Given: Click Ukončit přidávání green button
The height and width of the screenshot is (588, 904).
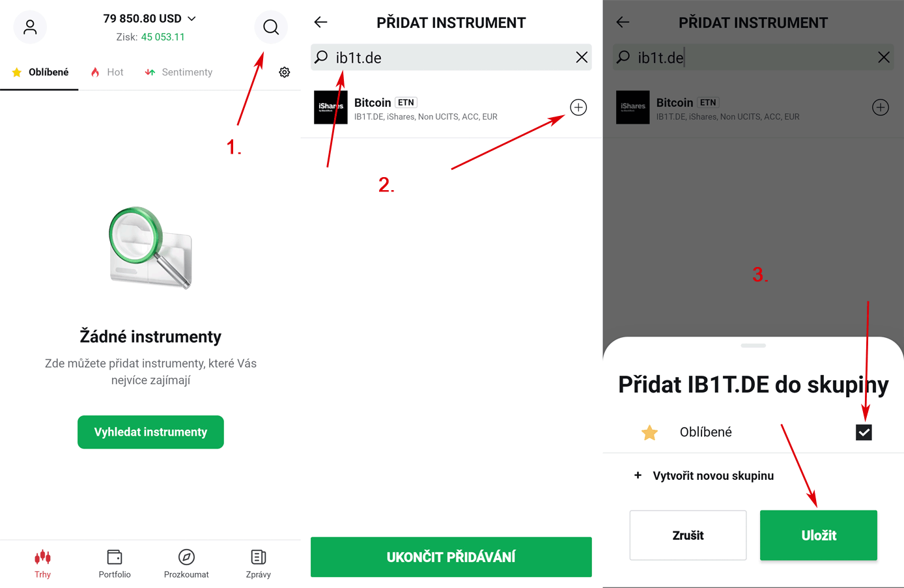Looking at the screenshot, I should pyautogui.click(x=451, y=557).
